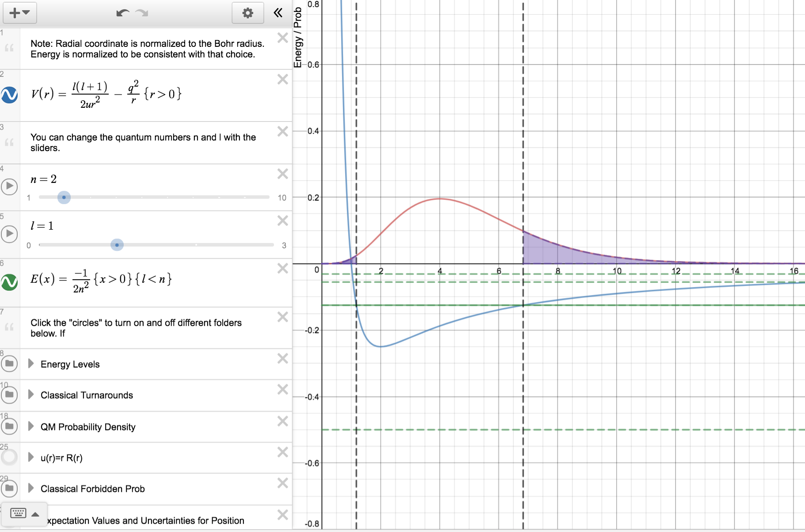Image resolution: width=805 pixels, height=532 pixels.
Task: Click the Undo arrow
Action: [122, 13]
